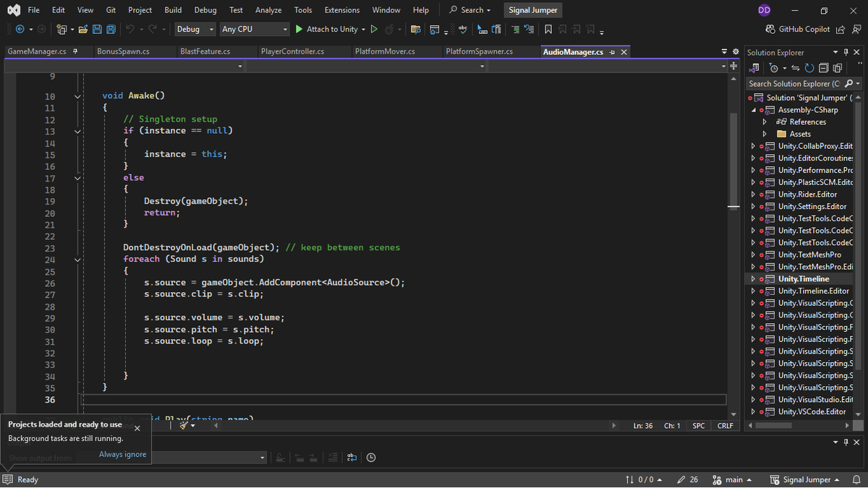Viewport: 868px width, 488px height.
Task: Pin the AudioManager.cs tab
Action: click(x=612, y=52)
